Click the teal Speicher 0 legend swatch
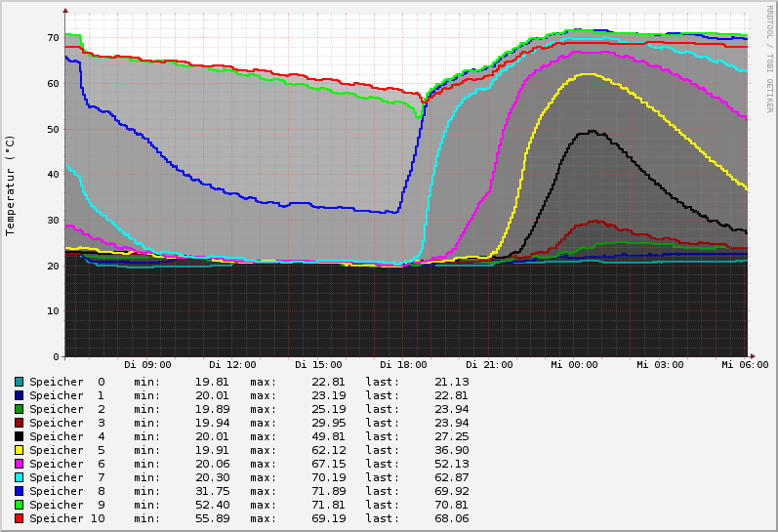778x532 pixels. pyautogui.click(x=19, y=382)
